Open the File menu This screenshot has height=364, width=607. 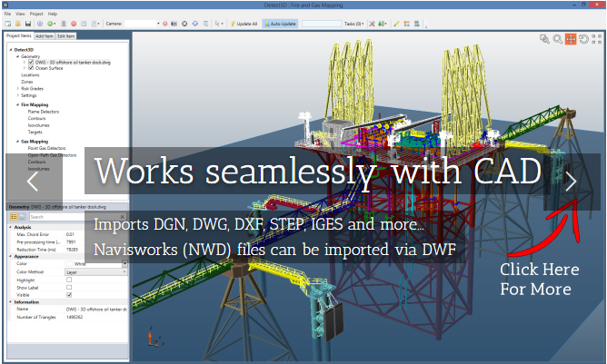pyautogui.click(x=8, y=14)
